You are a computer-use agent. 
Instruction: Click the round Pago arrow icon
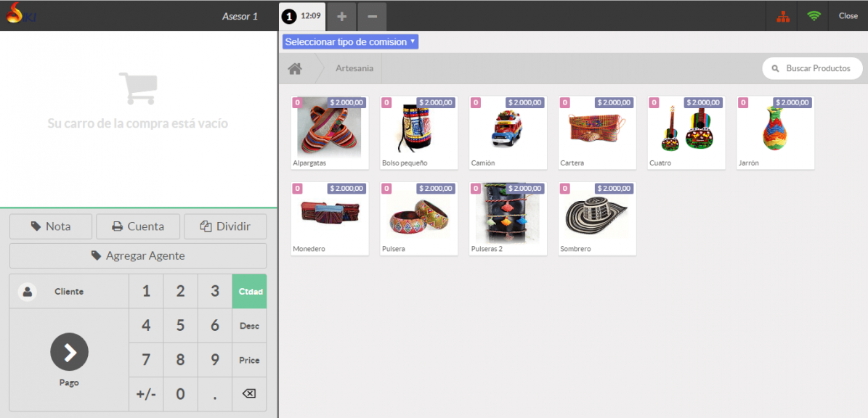click(x=69, y=353)
